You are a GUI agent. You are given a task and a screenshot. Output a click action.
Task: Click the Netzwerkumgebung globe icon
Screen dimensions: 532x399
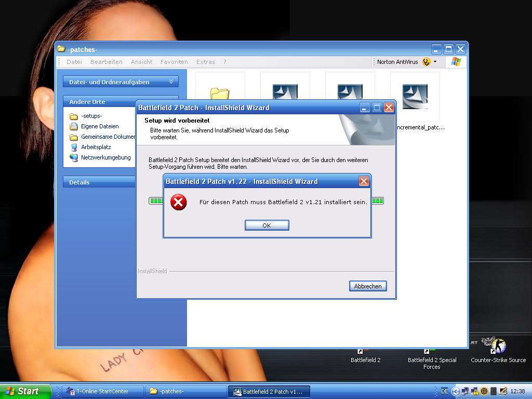pyautogui.click(x=74, y=157)
